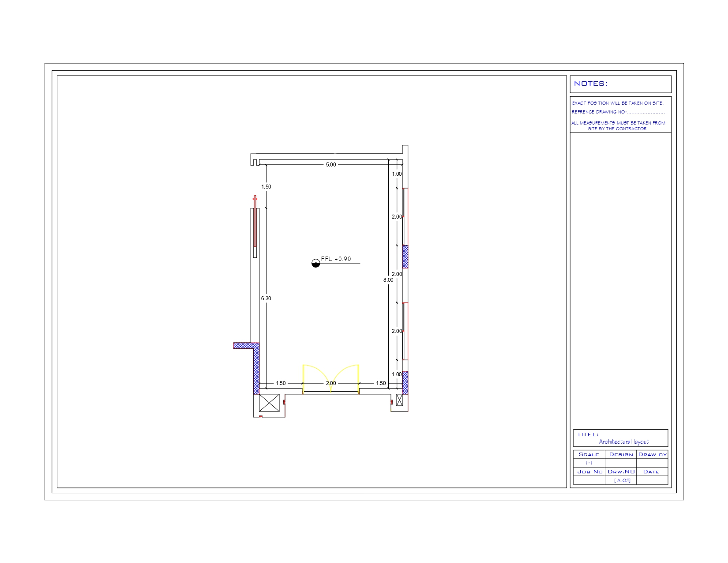Click the 1.00 dimension at top right
The width and height of the screenshot is (728, 563).
397,174
